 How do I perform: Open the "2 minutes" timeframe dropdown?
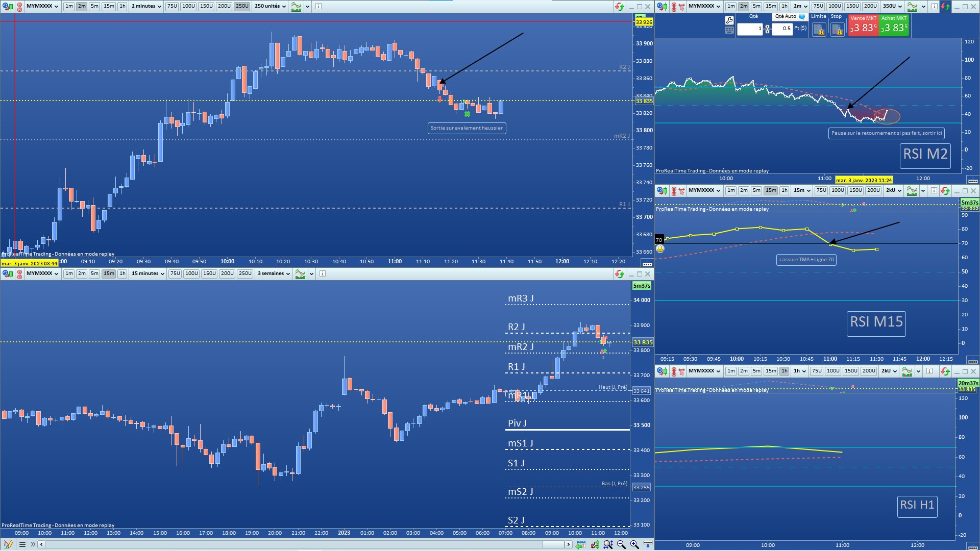[146, 7]
